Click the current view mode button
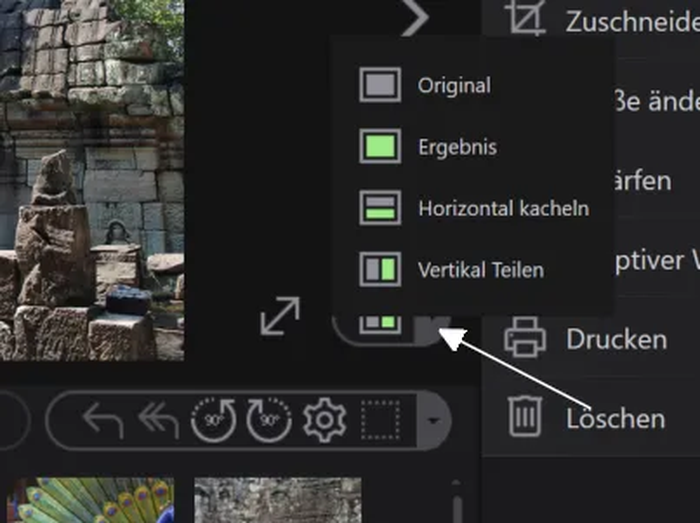700x523 pixels. (x=380, y=324)
